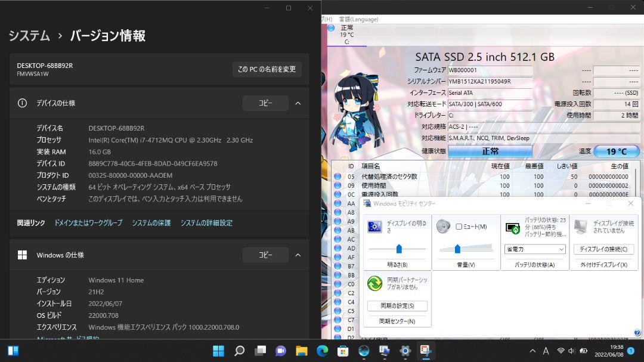Click the Windows logo beside Windows の仕様

coord(22,255)
